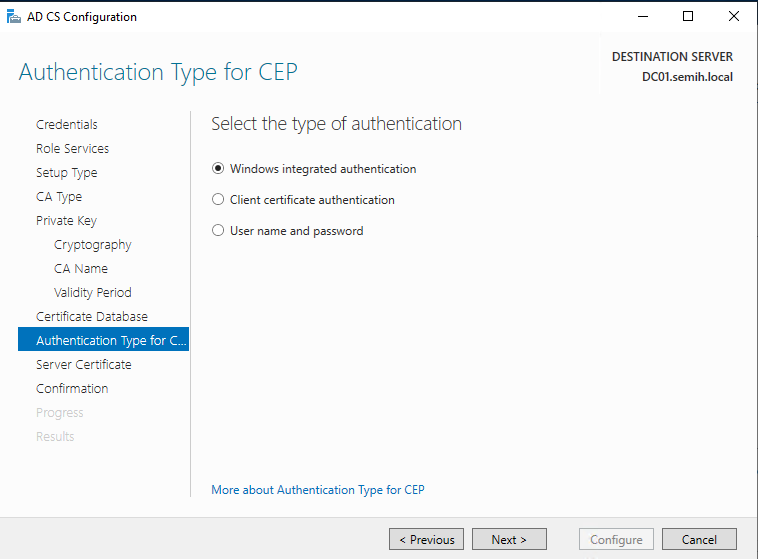Open the CA Type wizard step
Screen dimensions: 758x559
point(59,197)
